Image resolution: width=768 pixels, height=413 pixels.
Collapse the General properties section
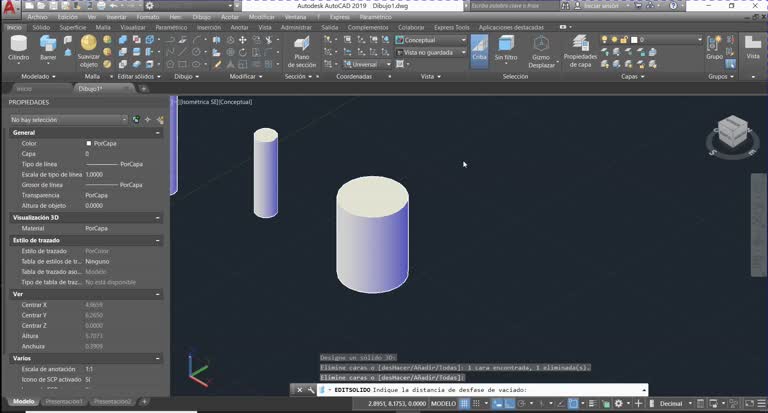[x=158, y=133]
